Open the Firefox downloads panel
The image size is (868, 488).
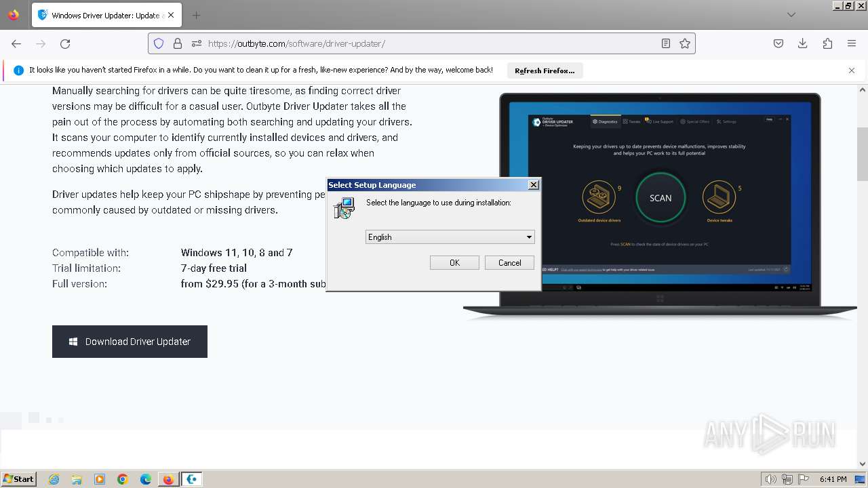pos(803,43)
